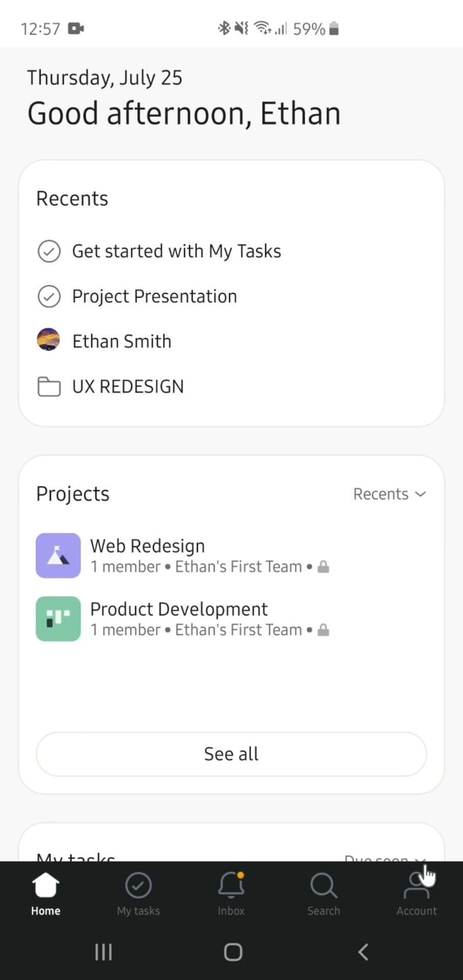Open the Product Development project icon
This screenshot has height=980, width=463.
pos(58,619)
